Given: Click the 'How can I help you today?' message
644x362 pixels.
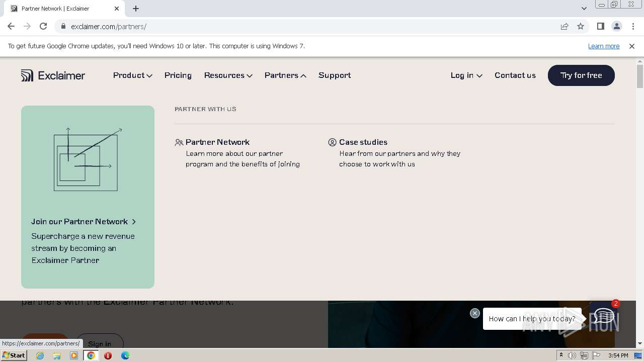Looking at the screenshot, I should click(532, 319).
